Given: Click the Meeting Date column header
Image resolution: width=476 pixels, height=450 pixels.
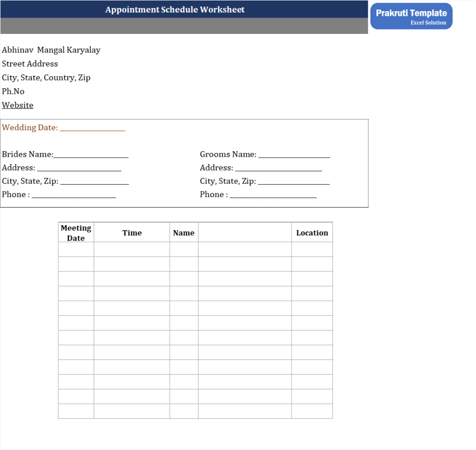Looking at the screenshot, I should click(x=76, y=233).
